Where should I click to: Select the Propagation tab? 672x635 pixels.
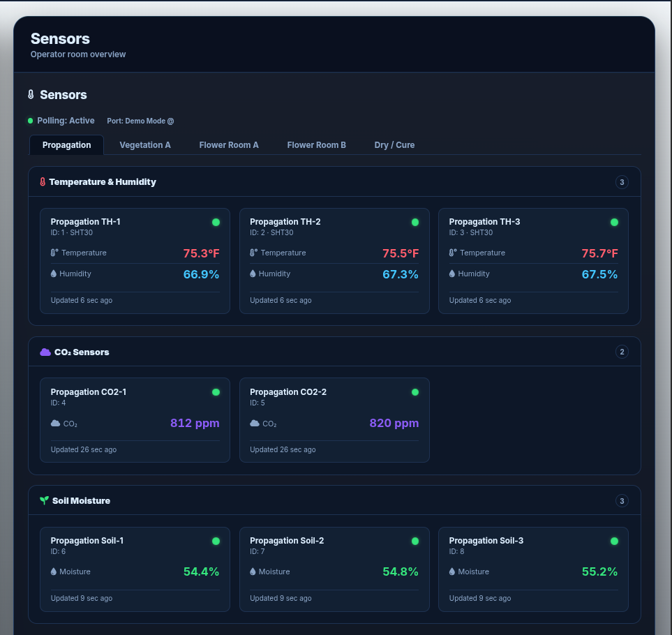click(x=66, y=145)
